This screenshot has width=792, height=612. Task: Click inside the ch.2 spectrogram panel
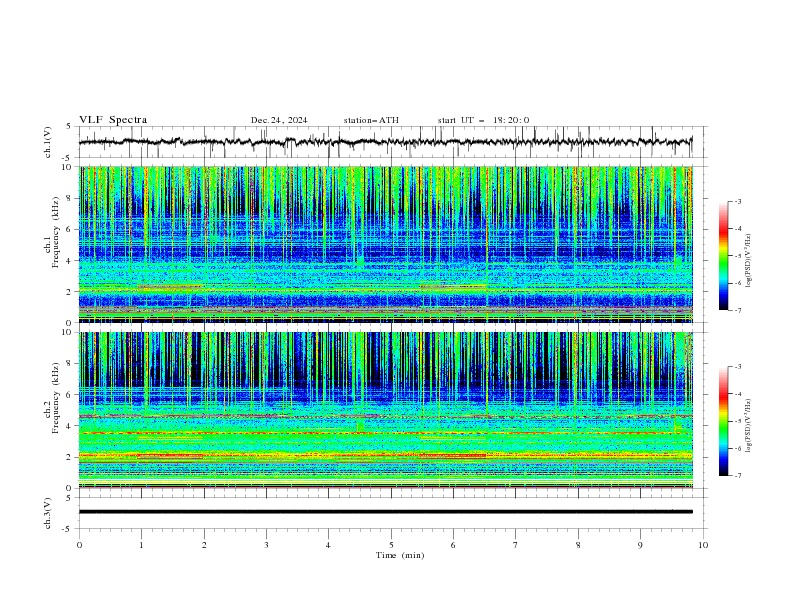[x=385, y=410]
